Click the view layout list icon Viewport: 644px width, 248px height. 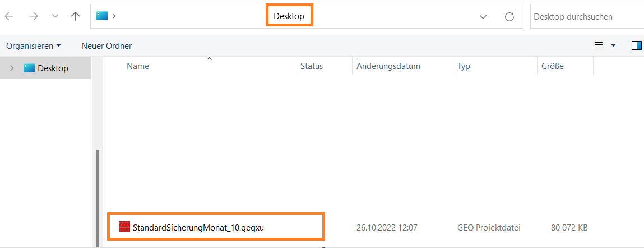(599, 45)
